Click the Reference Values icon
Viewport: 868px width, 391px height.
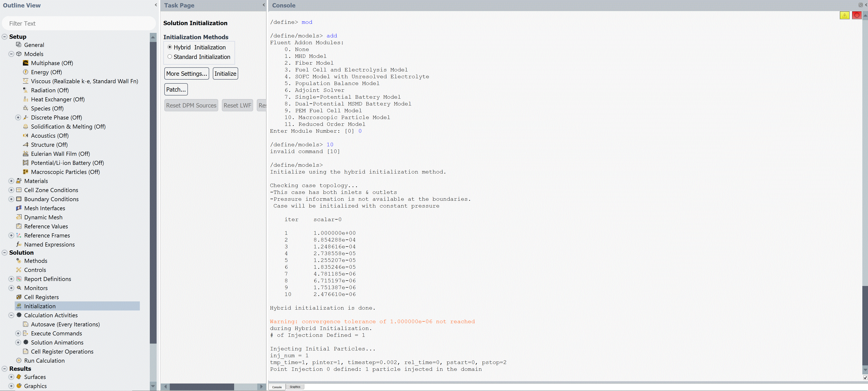(x=19, y=227)
